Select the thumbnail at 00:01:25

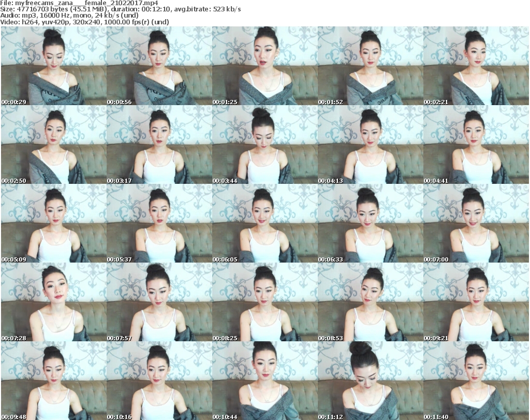265,66
